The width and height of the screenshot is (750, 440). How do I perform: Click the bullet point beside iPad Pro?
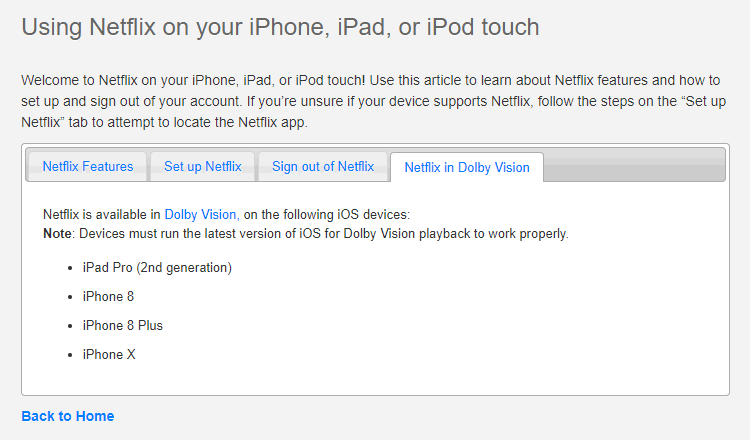[71, 269]
